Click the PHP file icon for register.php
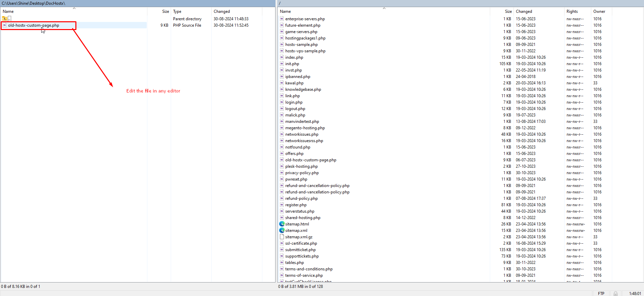 click(282, 205)
